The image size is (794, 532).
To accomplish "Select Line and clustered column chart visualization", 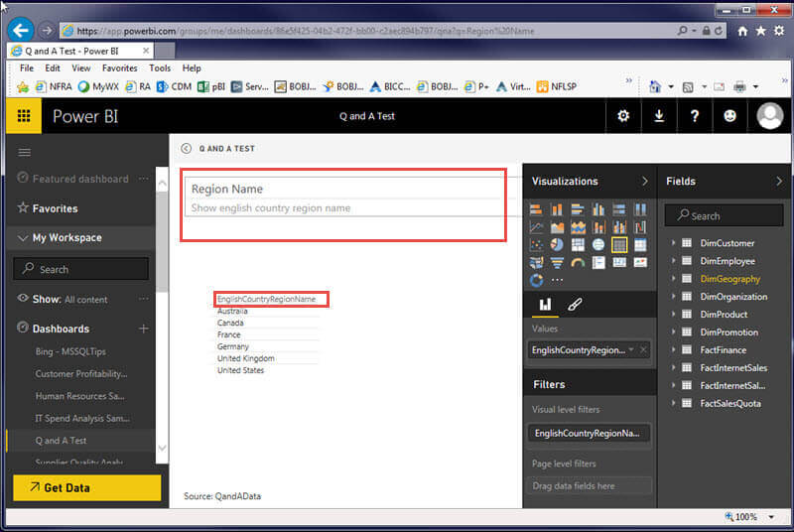I will [x=619, y=227].
